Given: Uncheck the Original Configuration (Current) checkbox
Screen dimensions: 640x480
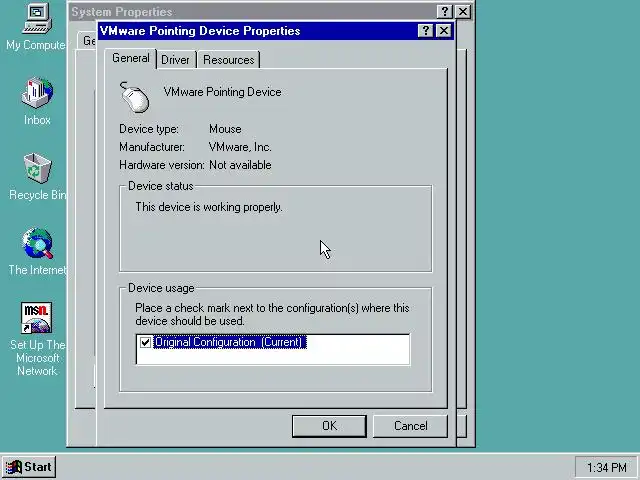Looking at the screenshot, I should [145, 342].
